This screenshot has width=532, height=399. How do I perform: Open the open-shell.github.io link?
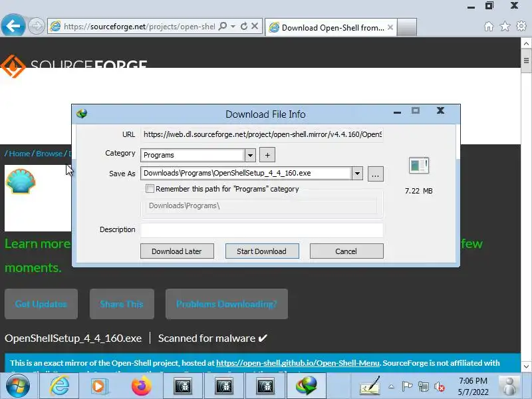297,363
